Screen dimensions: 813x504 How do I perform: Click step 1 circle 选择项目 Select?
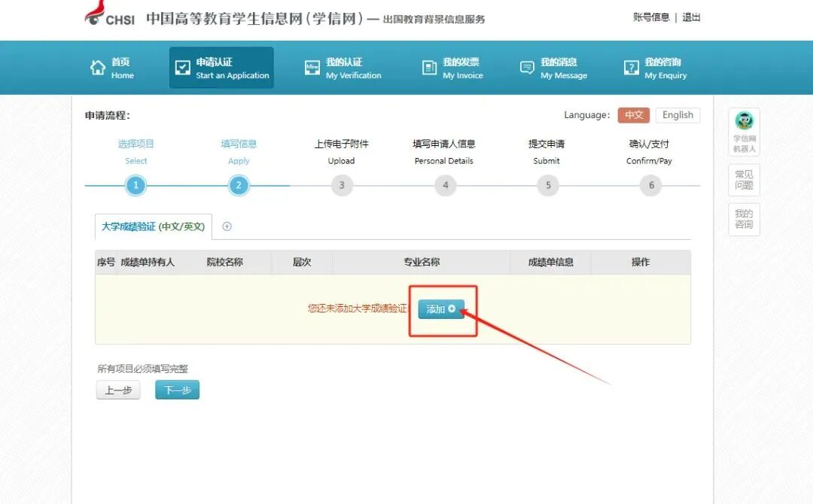pos(135,186)
